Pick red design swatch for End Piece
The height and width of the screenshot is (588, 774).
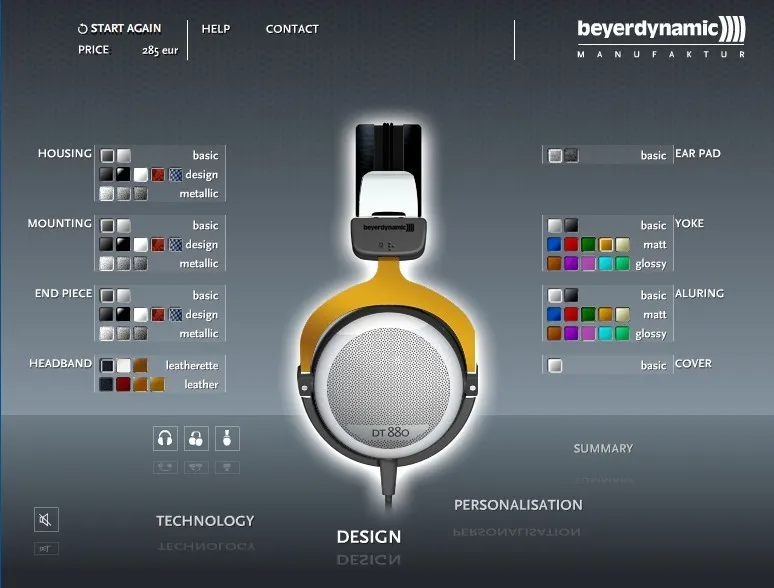point(157,315)
